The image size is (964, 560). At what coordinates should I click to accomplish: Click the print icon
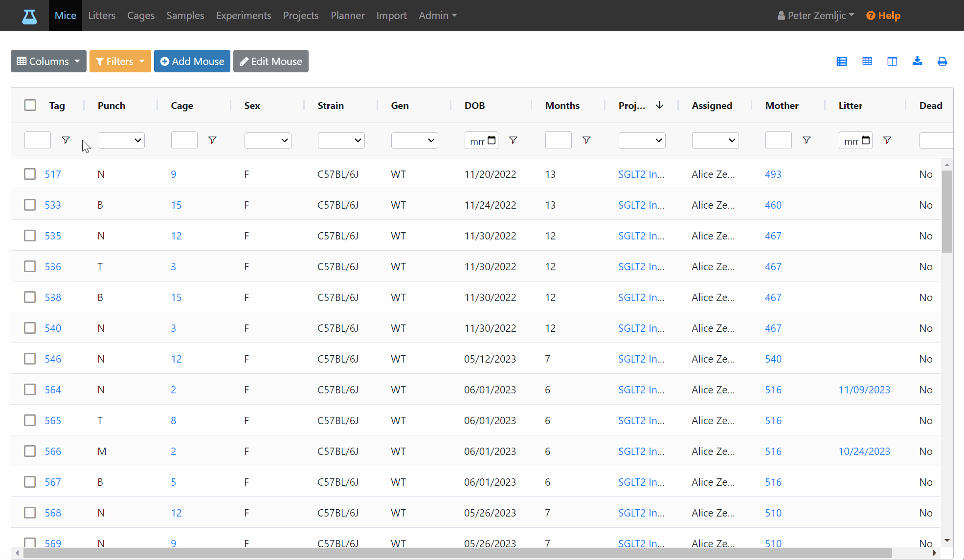tap(942, 62)
